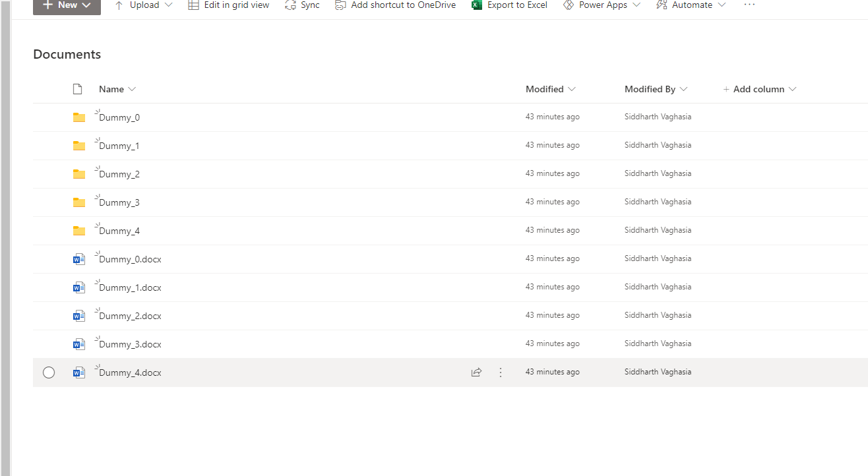868x476 pixels.
Task: Open the Dummy_2 folder icon
Action: tap(79, 173)
